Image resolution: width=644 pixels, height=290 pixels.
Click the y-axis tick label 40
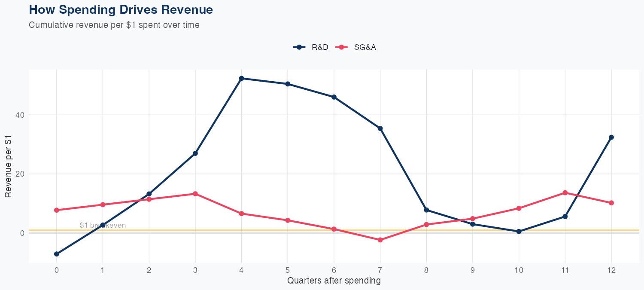click(20, 115)
